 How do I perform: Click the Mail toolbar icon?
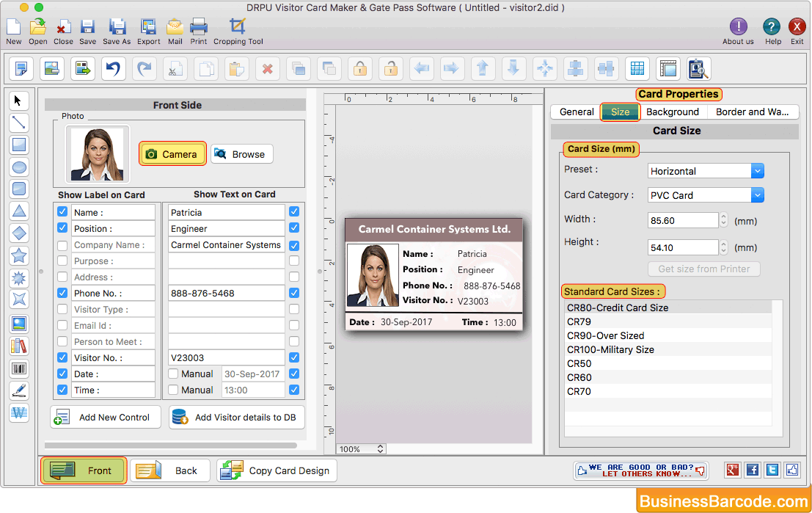[175, 28]
